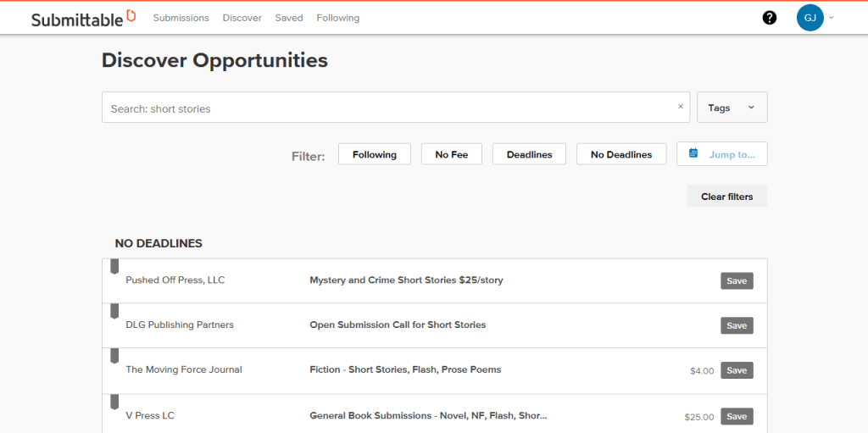Open the Saved tab

(x=289, y=18)
